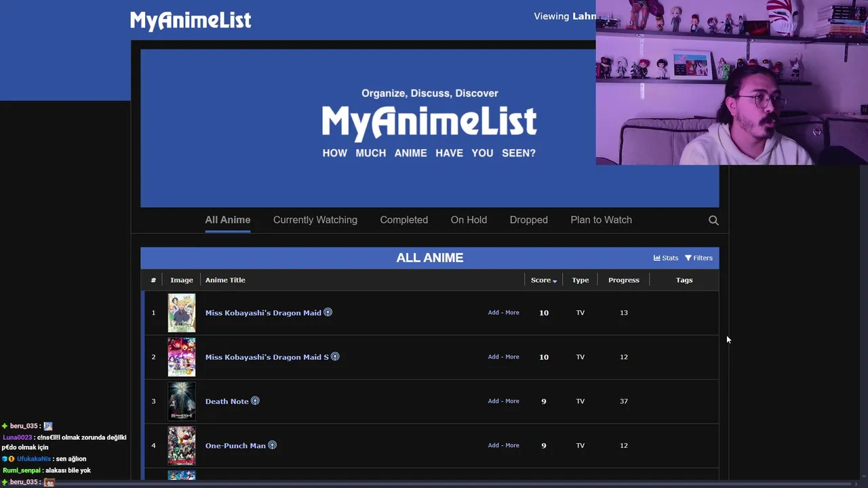
Task: Open Death Note cover thumbnail
Action: [182, 401]
